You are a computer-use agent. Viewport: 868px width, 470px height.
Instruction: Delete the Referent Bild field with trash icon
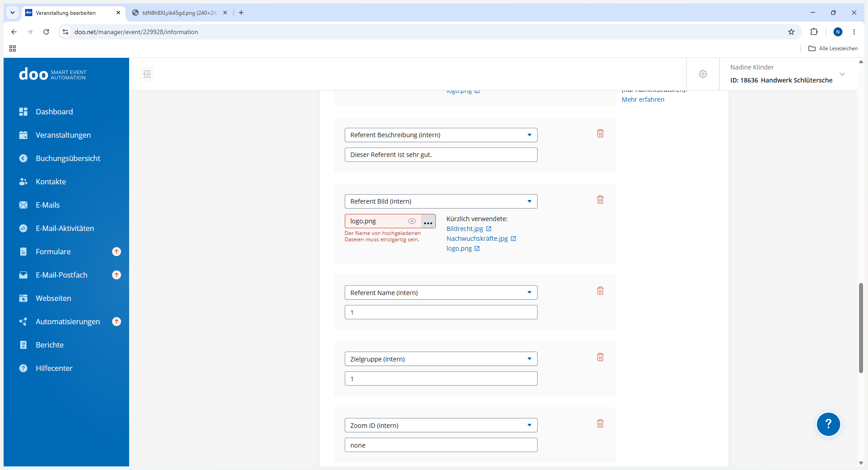(600, 200)
